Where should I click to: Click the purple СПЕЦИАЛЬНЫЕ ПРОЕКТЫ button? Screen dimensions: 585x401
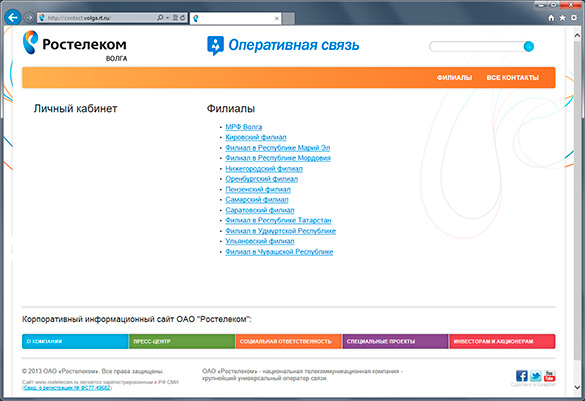coord(395,341)
